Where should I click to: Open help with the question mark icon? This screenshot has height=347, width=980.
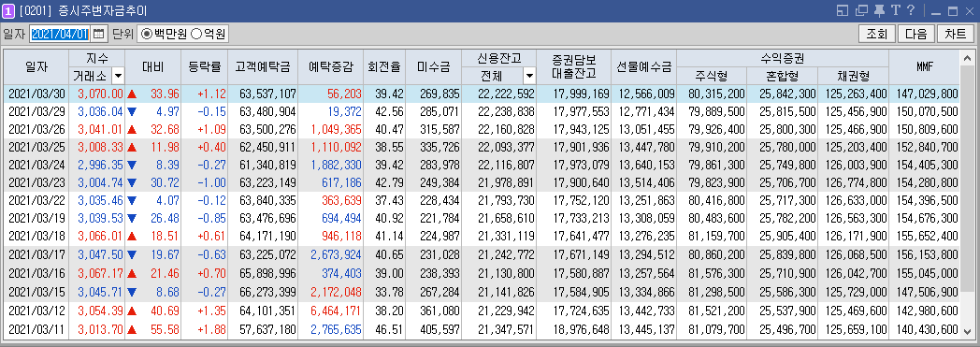[x=911, y=10]
